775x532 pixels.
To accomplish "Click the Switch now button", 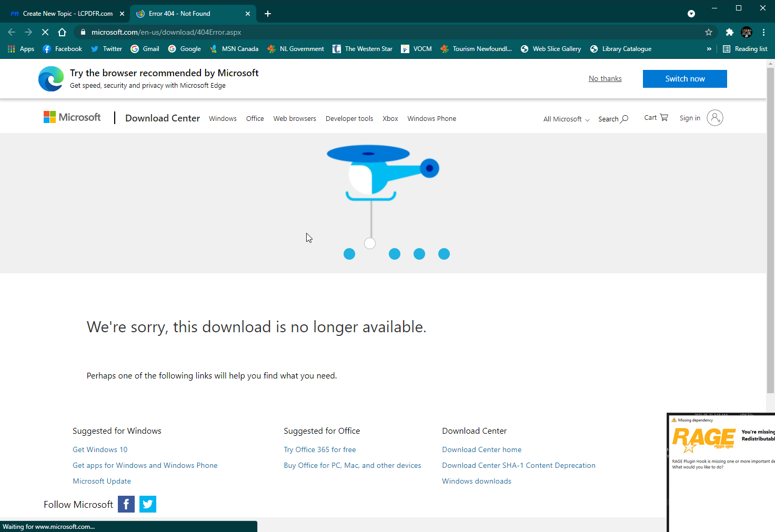I will click(685, 79).
